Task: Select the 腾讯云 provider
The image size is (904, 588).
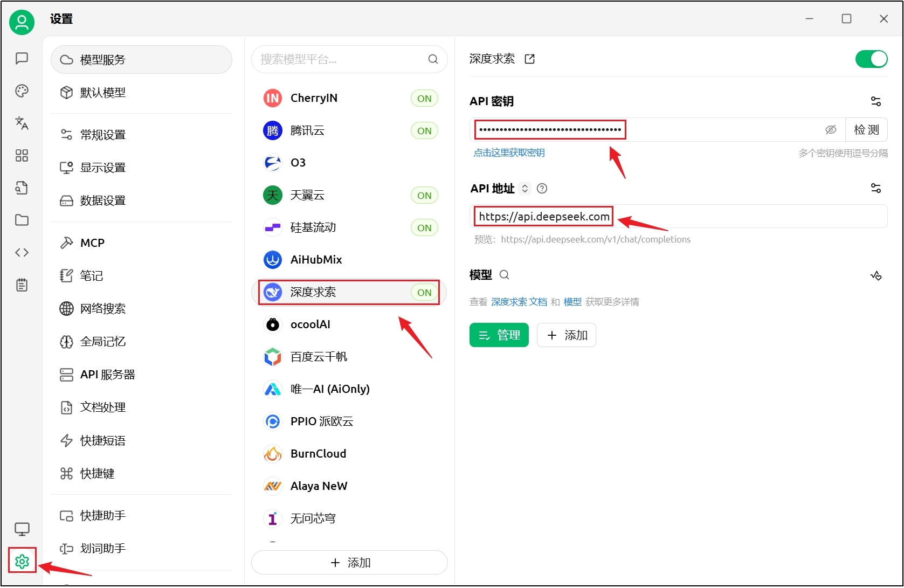Action: [x=349, y=130]
